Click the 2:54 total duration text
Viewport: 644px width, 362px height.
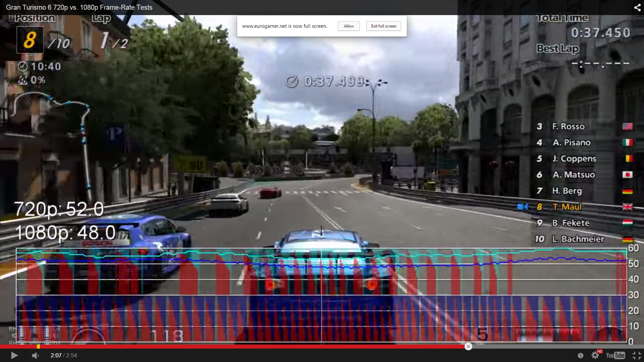point(71,355)
